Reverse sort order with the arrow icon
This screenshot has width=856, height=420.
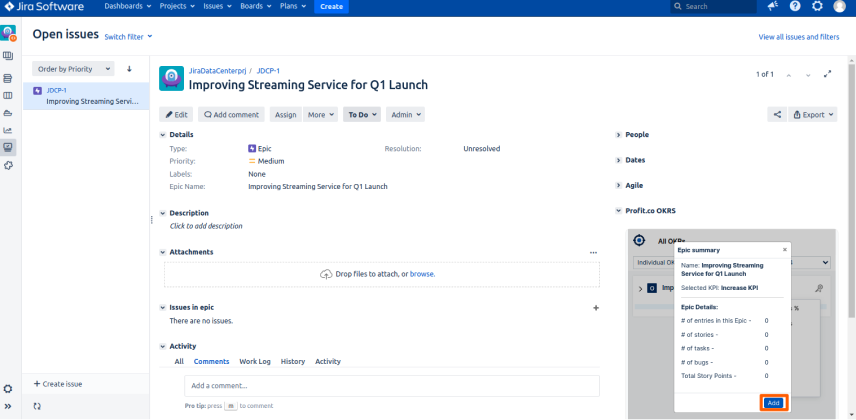point(129,69)
